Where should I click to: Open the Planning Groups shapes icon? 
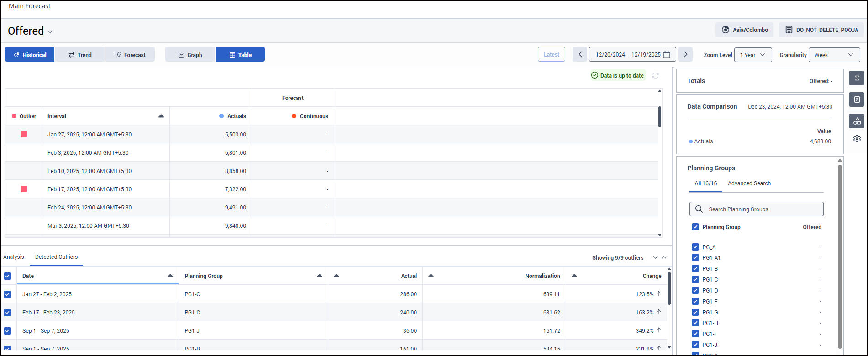[x=857, y=121]
